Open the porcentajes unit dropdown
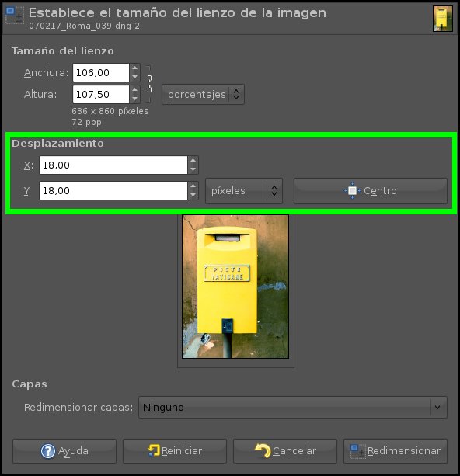This screenshot has height=476, width=460. 203,95
